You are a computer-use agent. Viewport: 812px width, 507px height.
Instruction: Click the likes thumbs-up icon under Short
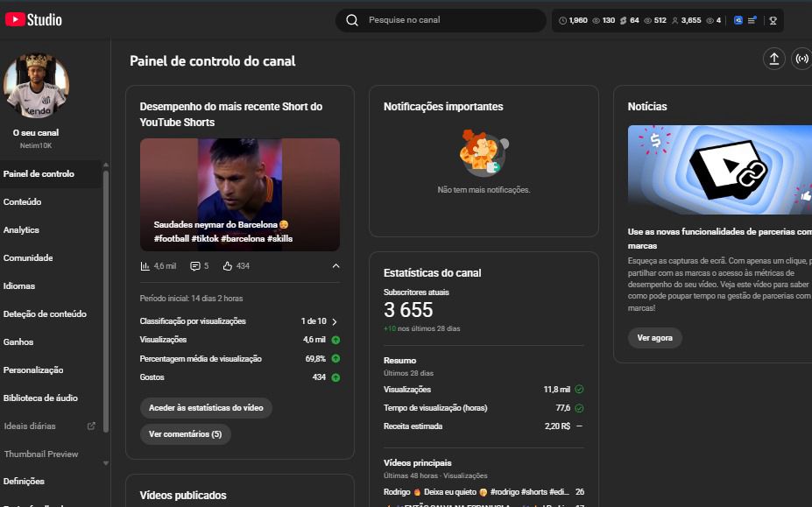tap(228, 266)
